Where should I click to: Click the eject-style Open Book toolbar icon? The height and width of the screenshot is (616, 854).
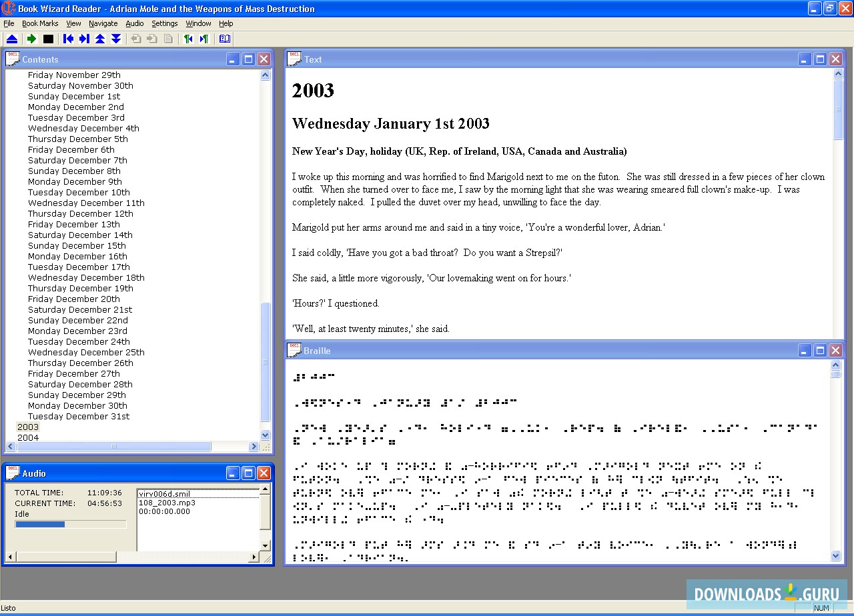[12, 39]
